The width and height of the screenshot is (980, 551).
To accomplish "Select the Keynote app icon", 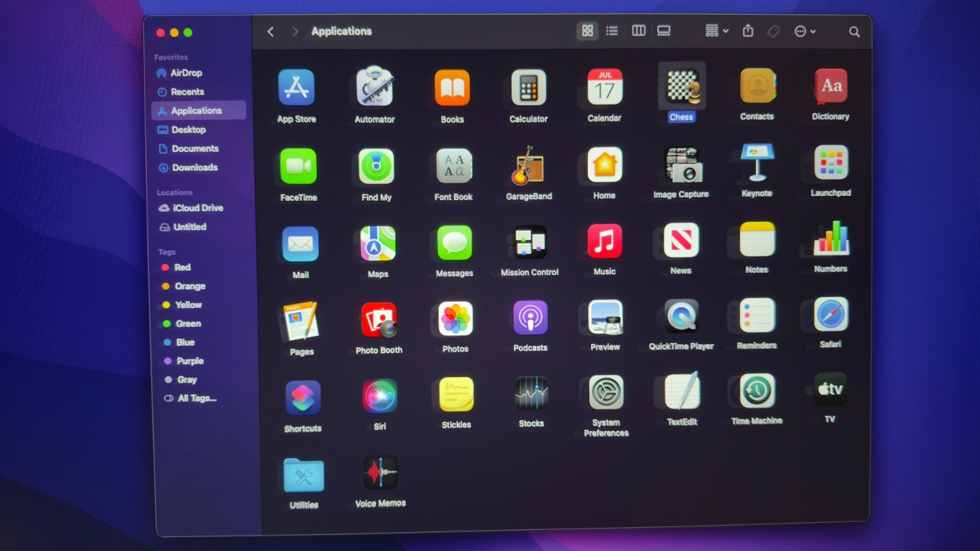I will (758, 162).
